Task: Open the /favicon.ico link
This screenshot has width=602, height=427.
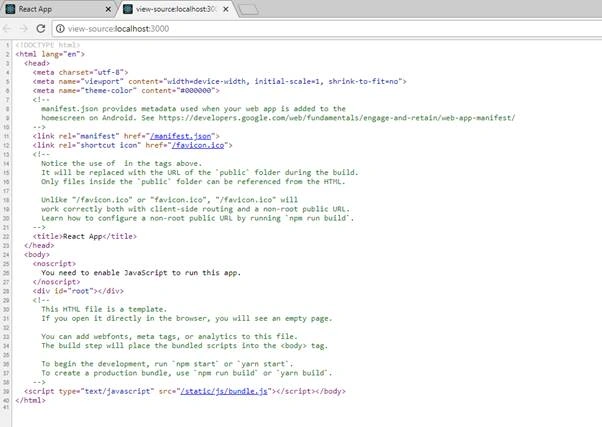Action: (x=198, y=145)
